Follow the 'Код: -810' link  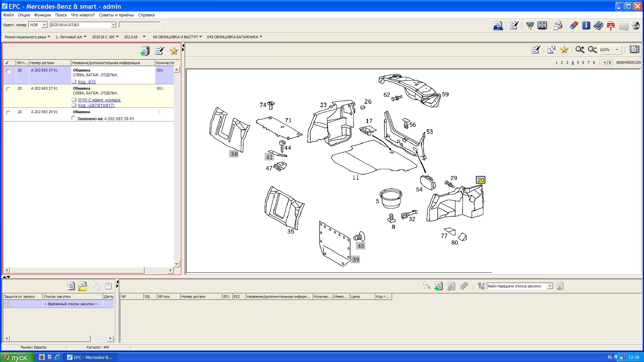tap(87, 82)
